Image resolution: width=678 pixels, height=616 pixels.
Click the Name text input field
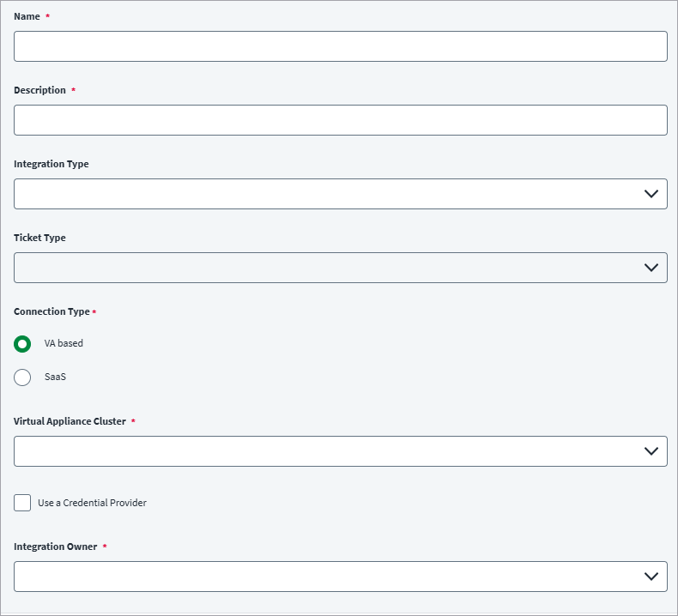click(341, 46)
